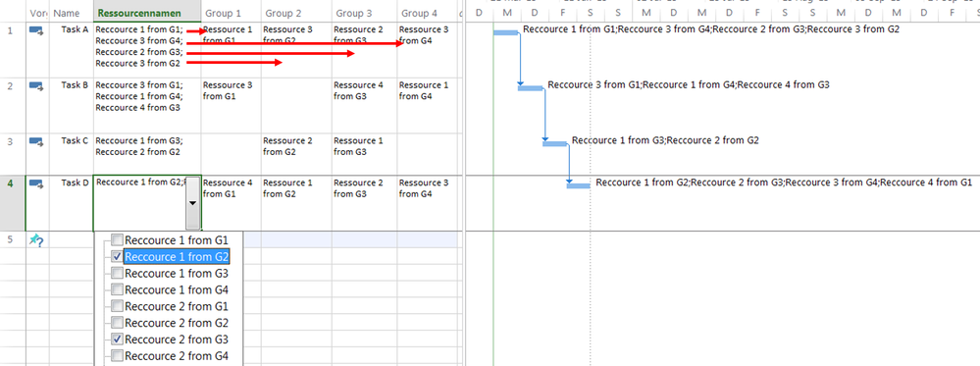Screen dimensions: 980x366
Task: Click the Ressourcennamen column header
Action: coord(147,13)
